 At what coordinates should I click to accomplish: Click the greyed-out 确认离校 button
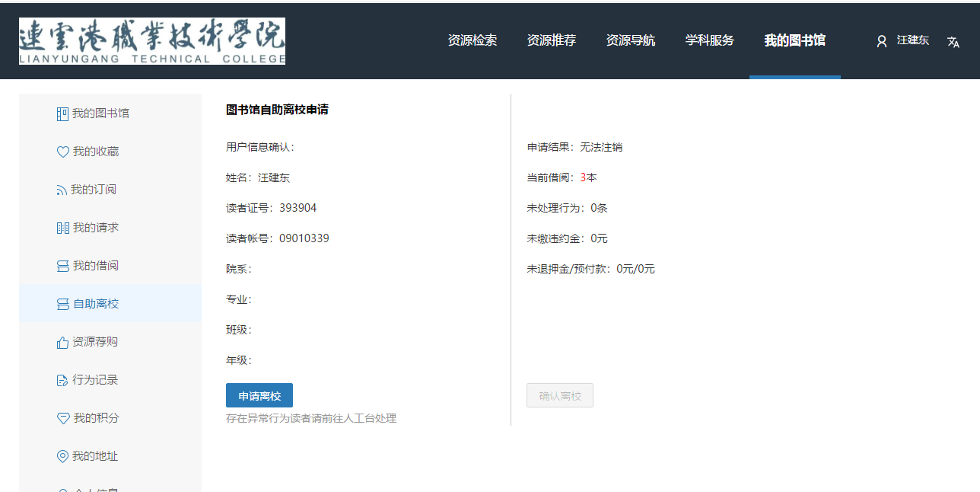tap(559, 395)
